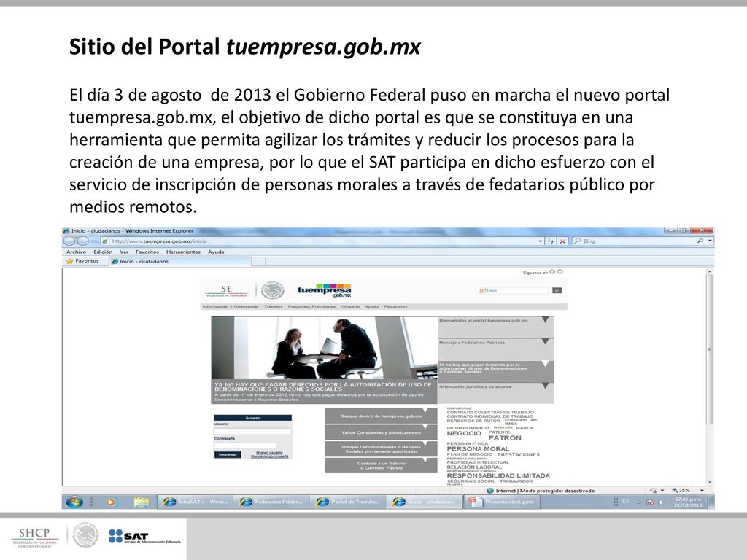Click Busque Denominaciones o Razones Sociales button
The image size is (747, 560).
pos(381,448)
